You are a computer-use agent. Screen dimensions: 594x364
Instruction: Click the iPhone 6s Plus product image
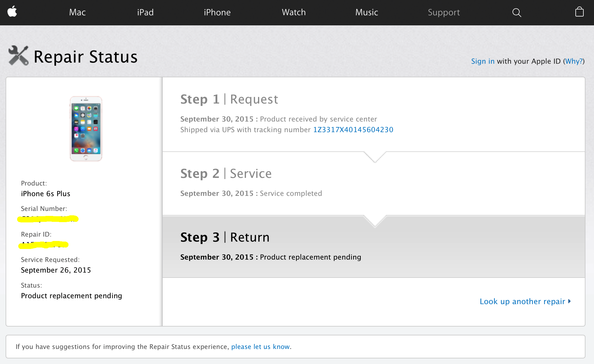click(x=86, y=129)
